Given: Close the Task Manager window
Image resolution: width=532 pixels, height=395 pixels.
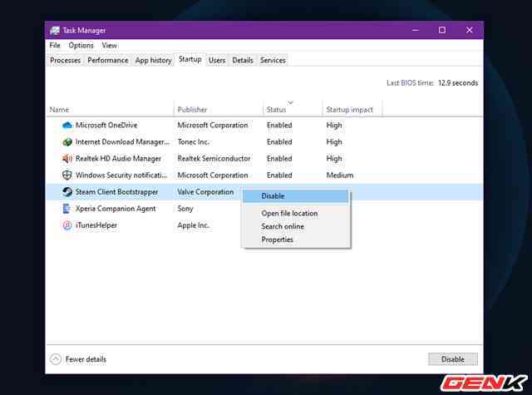Looking at the screenshot, I should click(x=470, y=30).
